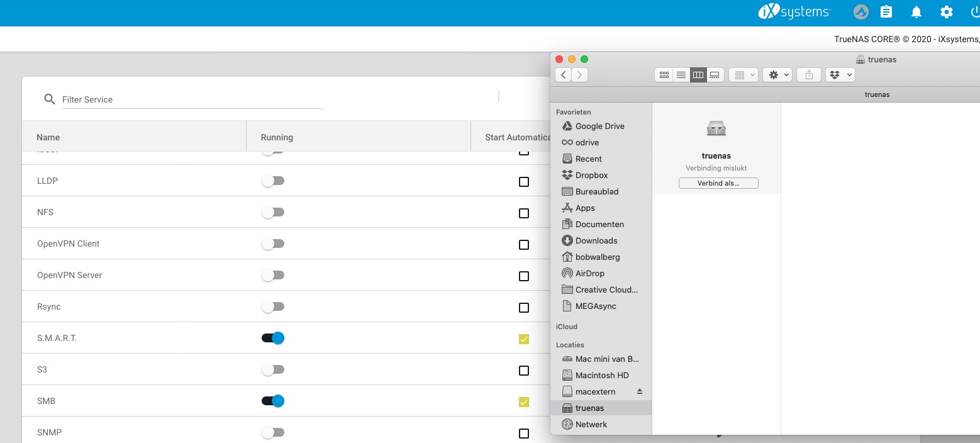Viewport: 980px width, 443px height.
Task: Click the OpenVPN Server service name
Action: pyautogui.click(x=69, y=275)
